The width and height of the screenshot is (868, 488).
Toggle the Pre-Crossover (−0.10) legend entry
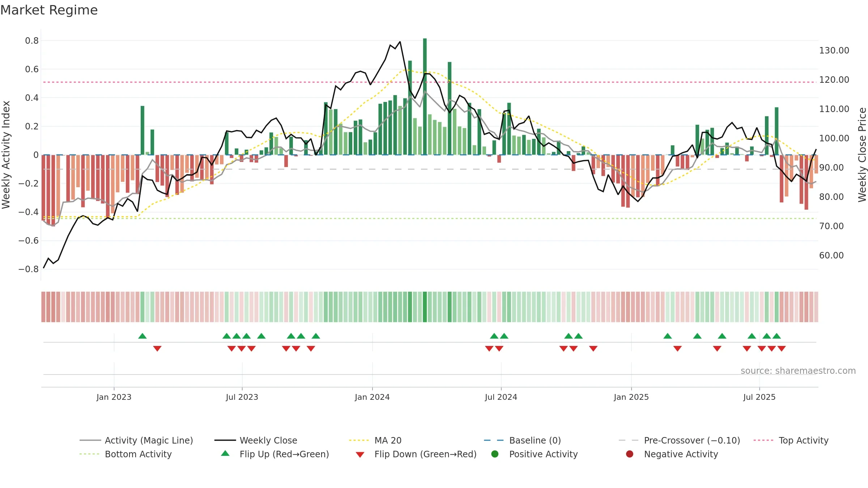[x=679, y=440]
